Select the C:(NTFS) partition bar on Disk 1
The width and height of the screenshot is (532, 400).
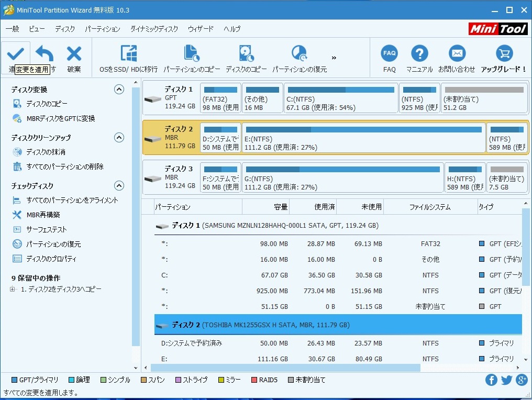pyautogui.click(x=340, y=98)
